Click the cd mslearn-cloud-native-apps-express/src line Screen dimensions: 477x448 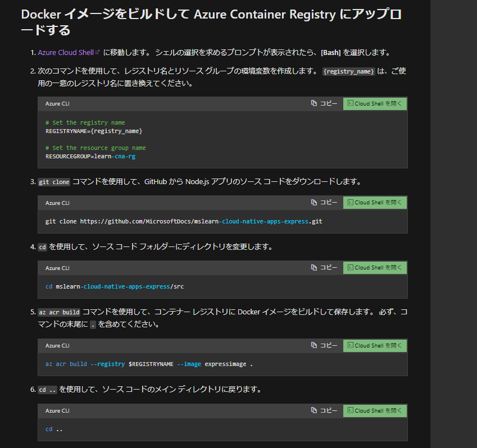pyautogui.click(x=115, y=286)
